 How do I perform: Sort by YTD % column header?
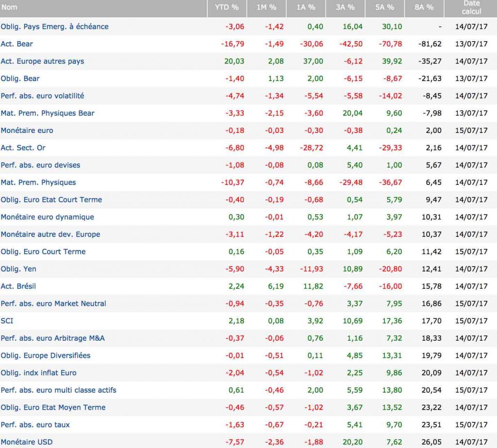pos(227,7)
